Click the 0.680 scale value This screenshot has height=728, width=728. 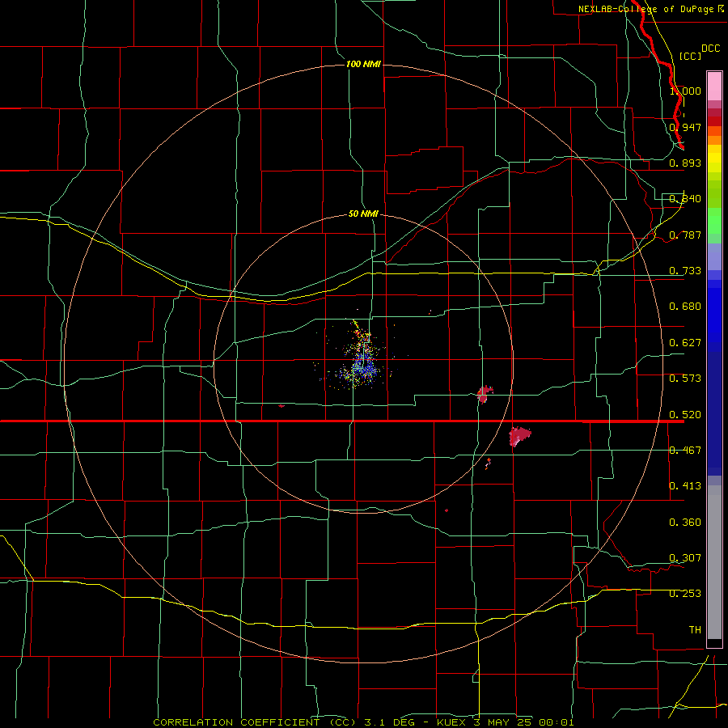point(685,307)
